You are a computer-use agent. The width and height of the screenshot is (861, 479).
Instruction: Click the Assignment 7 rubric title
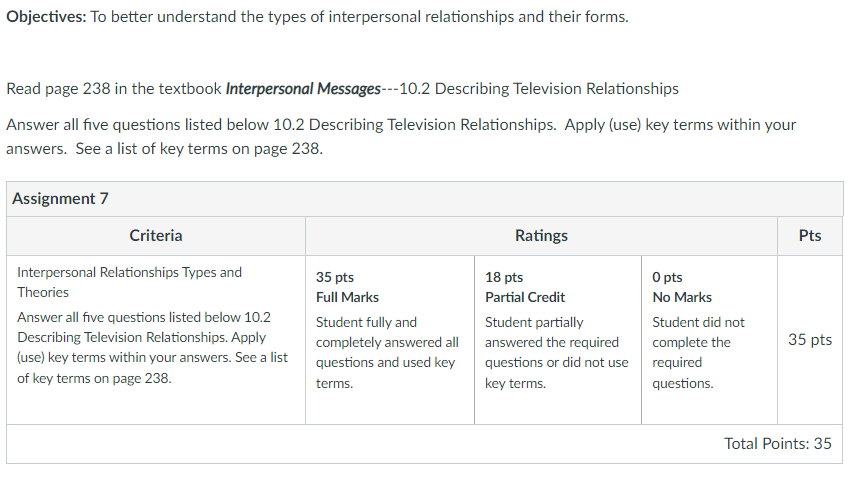point(60,198)
